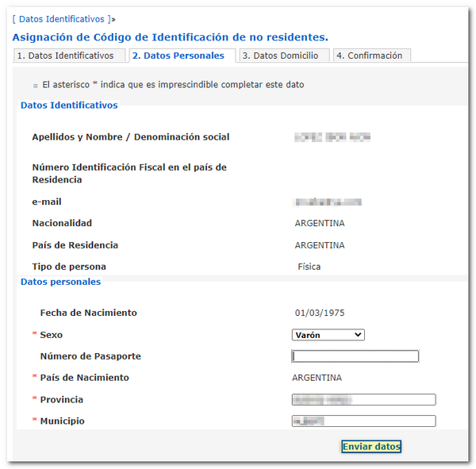
Task: Expand the Sexo dropdown showing Varón
Action: point(328,335)
